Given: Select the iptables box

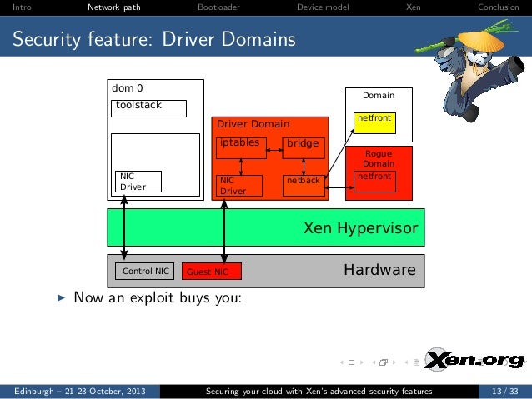Looking at the screenshot, I should [x=241, y=148].
